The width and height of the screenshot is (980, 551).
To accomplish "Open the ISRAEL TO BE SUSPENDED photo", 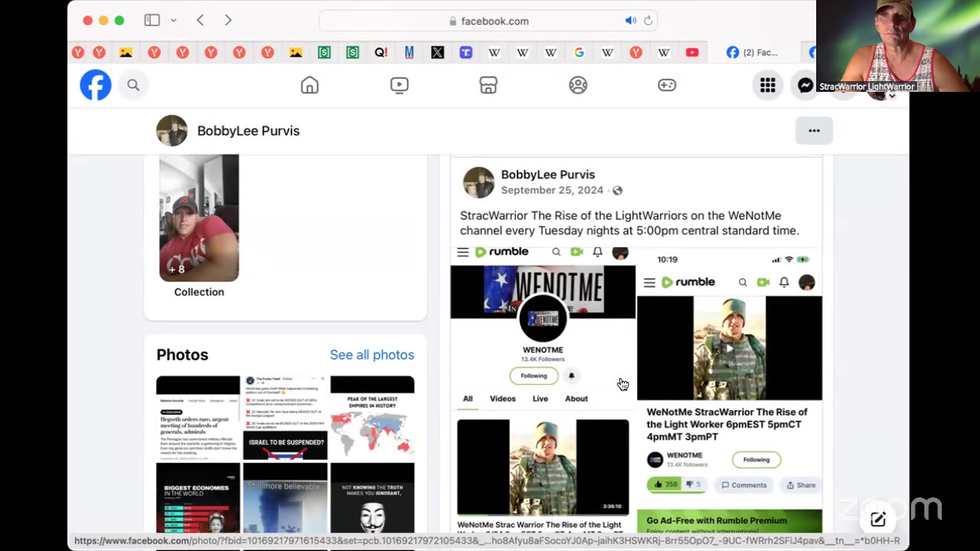I will [x=285, y=418].
